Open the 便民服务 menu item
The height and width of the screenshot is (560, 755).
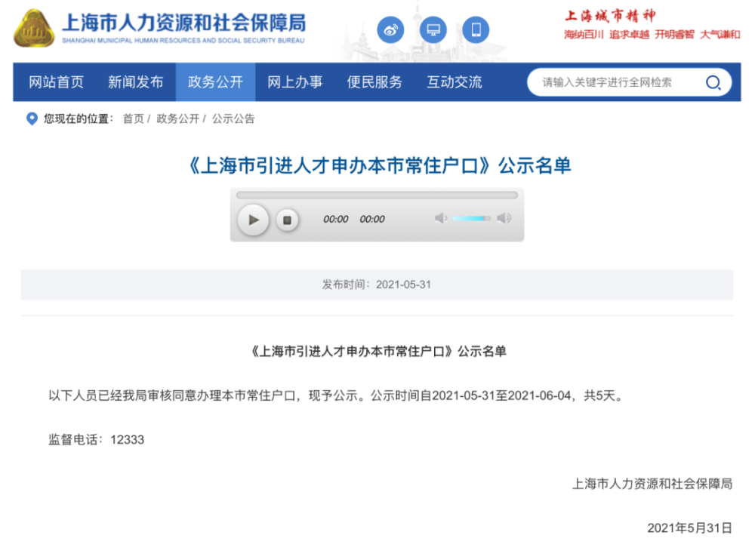374,82
